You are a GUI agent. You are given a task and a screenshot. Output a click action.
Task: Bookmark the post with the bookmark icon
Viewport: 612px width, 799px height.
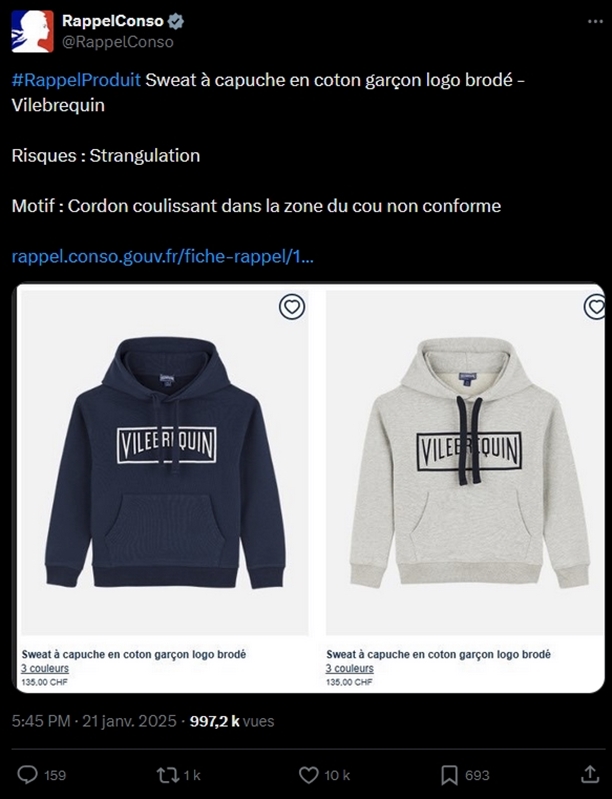point(449,775)
